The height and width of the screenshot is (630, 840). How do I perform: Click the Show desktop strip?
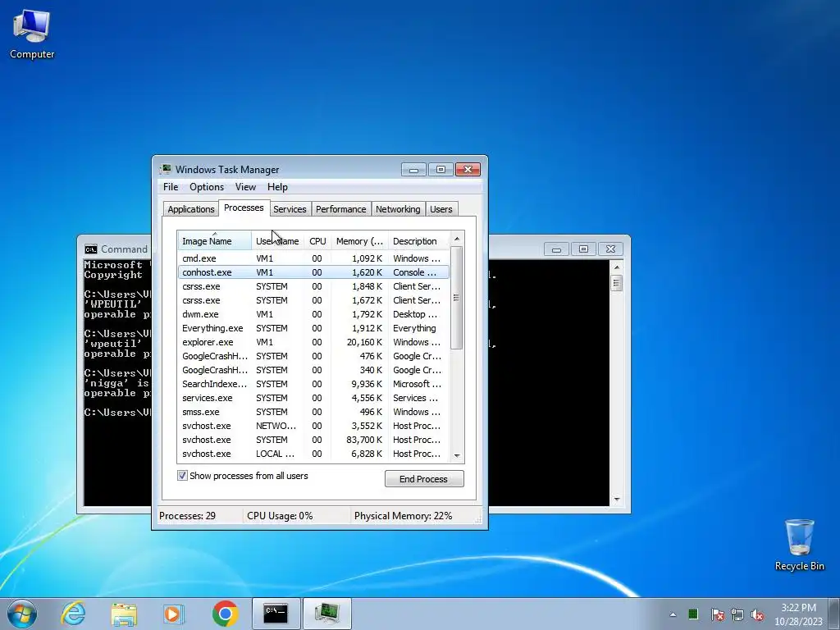tap(835, 614)
